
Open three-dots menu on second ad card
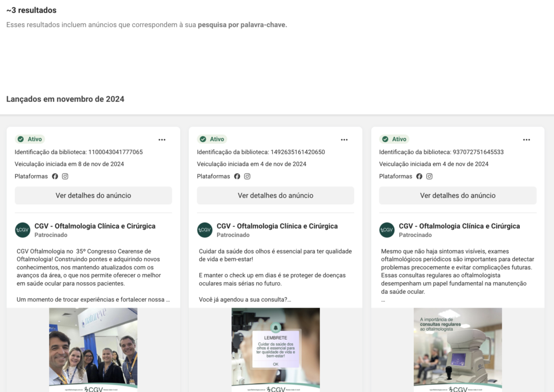[x=344, y=140]
